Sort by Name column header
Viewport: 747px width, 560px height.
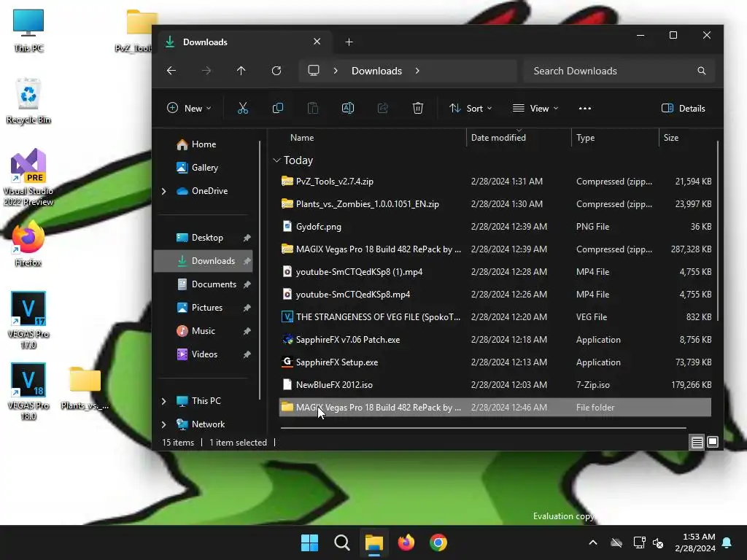[302, 138]
